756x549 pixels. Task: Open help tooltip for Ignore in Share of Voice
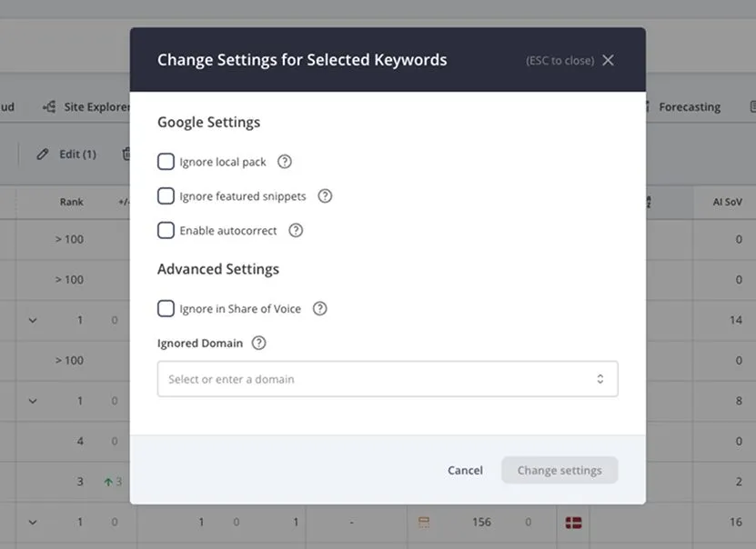click(x=319, y=308)
